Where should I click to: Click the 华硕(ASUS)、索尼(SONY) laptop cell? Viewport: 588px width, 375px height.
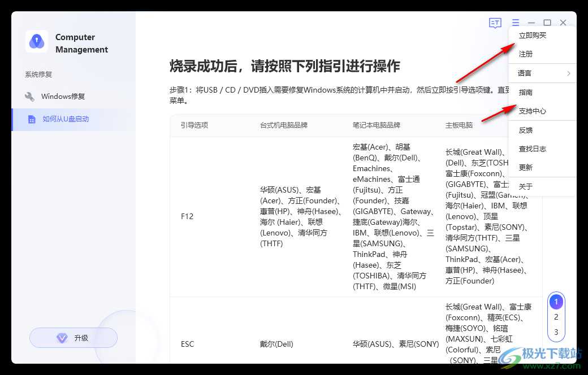pyautogui.click(x=396, y=345)
